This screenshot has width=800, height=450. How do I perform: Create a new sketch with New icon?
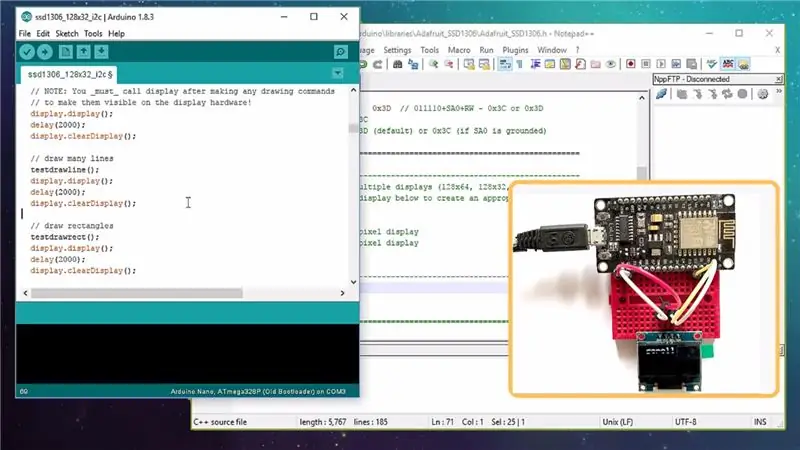pos(65,52)
